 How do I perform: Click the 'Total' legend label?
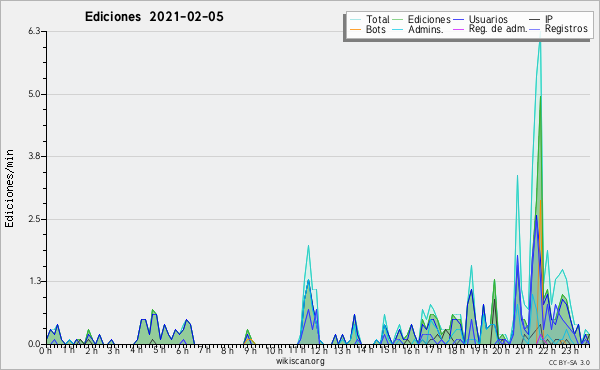click(378, 19)
